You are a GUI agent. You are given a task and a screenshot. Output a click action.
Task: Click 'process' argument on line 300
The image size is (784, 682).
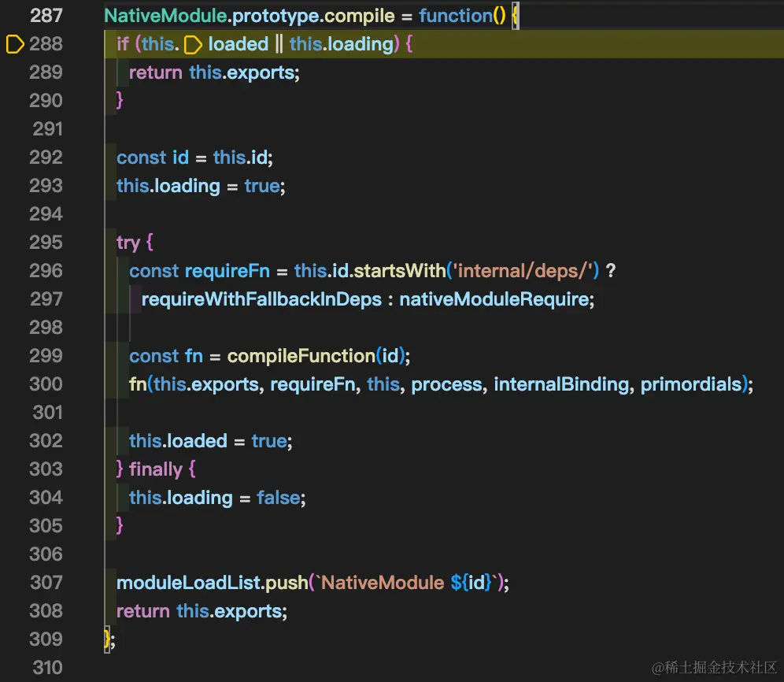(x=446, y=385)
